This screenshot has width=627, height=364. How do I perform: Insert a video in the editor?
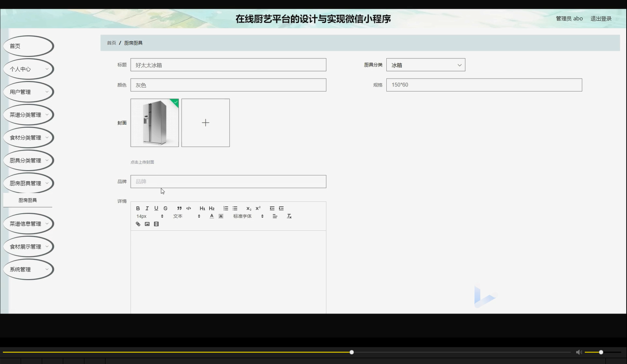click(156, 224)
